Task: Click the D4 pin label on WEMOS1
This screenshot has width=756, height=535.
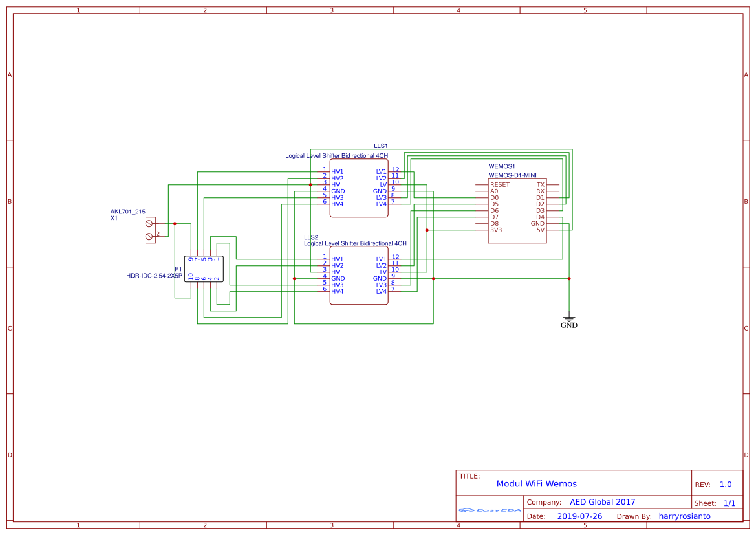Action: (x=541, y=217)
